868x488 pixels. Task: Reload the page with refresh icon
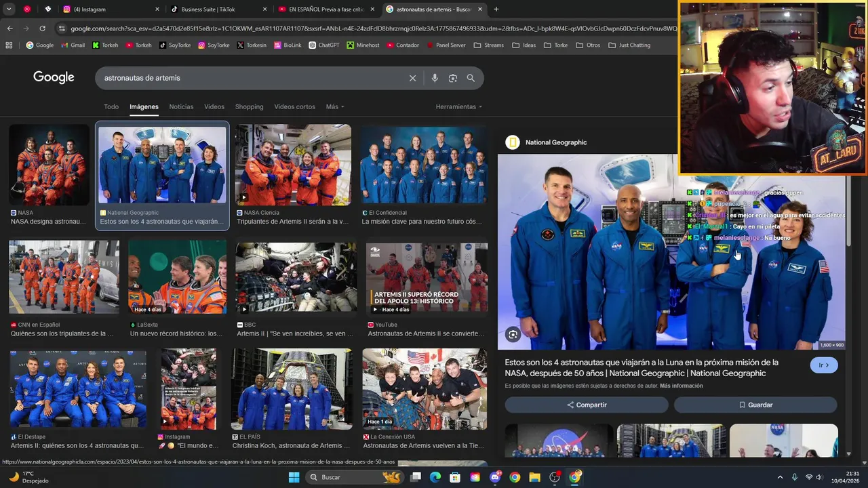coord(42,28)
